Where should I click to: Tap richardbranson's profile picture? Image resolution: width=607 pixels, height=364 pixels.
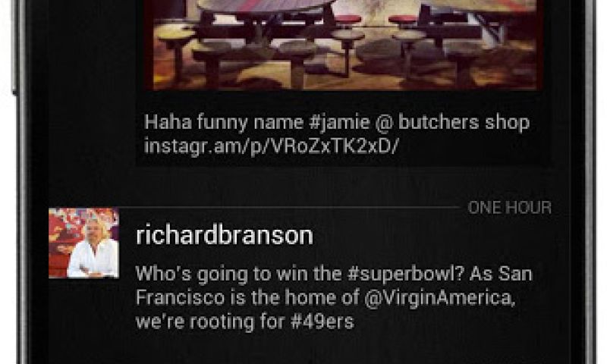point(83,243)
